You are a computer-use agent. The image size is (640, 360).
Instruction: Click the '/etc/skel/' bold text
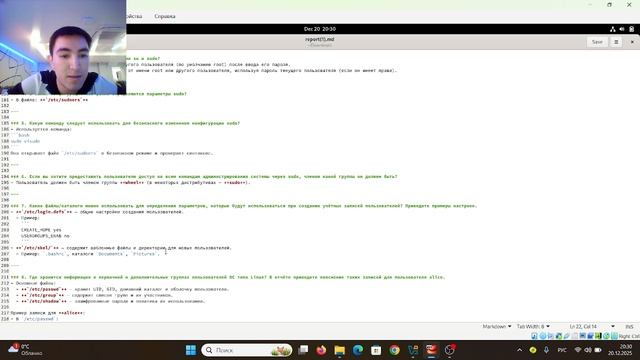[38, 248]
